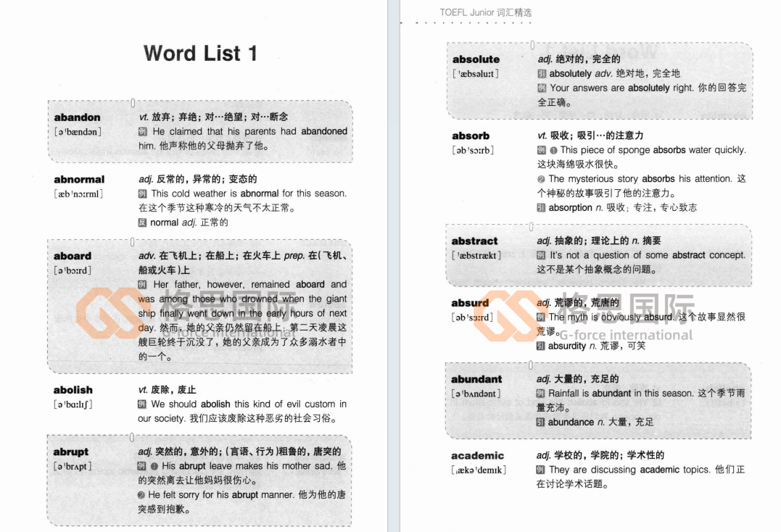Click the 反 antonym icon beside normal

click(x=142, y=223)
